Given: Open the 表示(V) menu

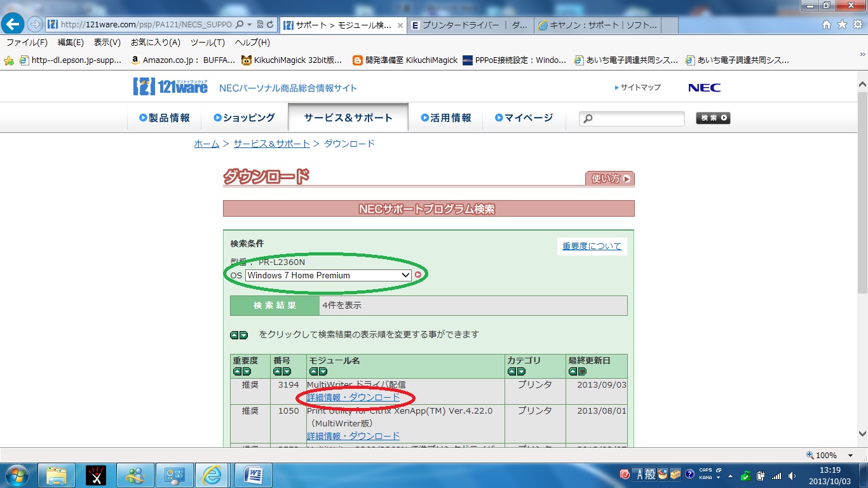Looking at the screenshot, I should 107,43.
